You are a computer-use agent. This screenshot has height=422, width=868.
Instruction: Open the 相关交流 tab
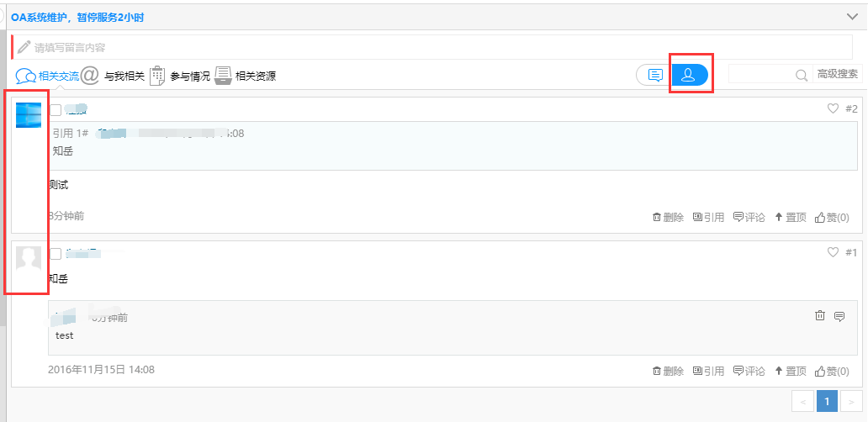(48, 76)
